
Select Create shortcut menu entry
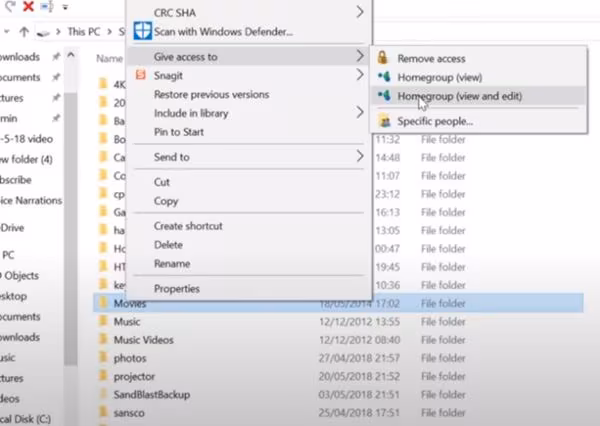pyautogui.click(x=188, y=226)
